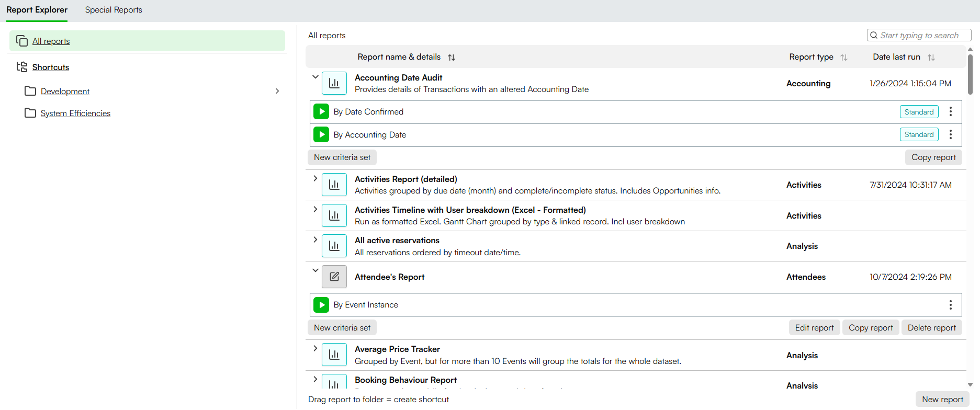
Task: Open options menu for By Date Confirmed
Action: point(951,111)
